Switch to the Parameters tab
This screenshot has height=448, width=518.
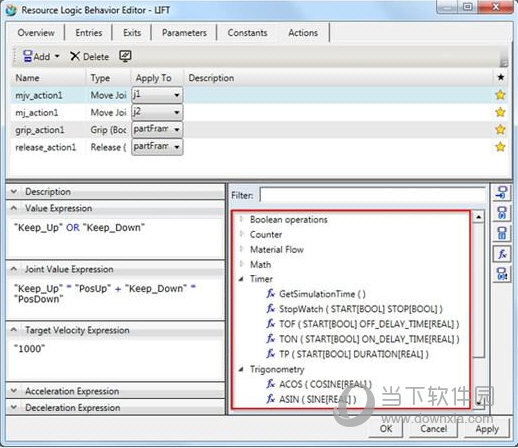tap(184, 33)
